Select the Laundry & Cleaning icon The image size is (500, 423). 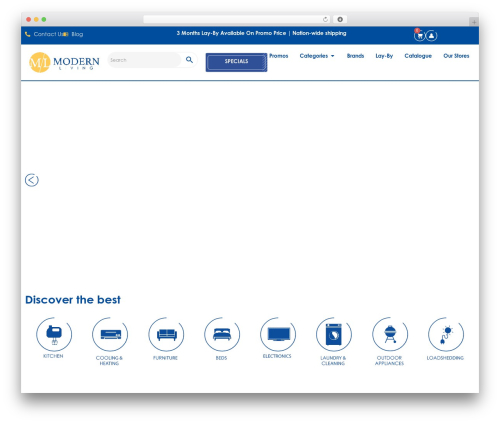tap(334, 334)
